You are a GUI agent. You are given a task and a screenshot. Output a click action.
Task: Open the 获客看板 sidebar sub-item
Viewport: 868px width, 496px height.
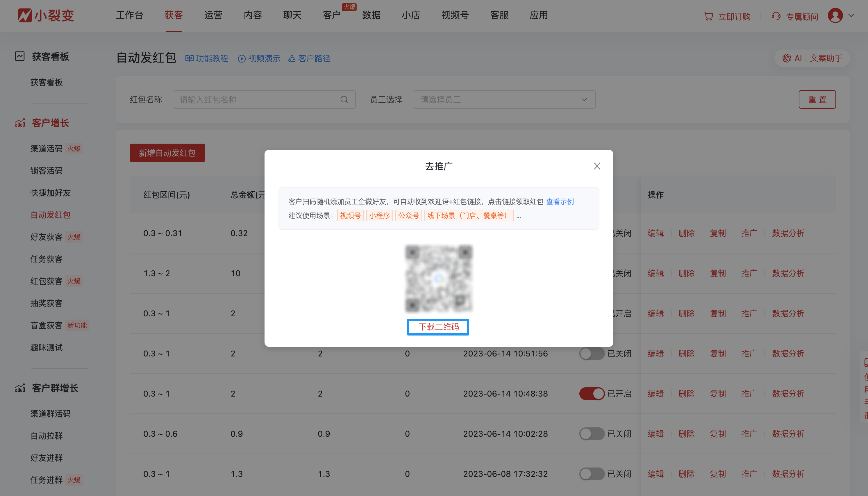coord(46,83)
